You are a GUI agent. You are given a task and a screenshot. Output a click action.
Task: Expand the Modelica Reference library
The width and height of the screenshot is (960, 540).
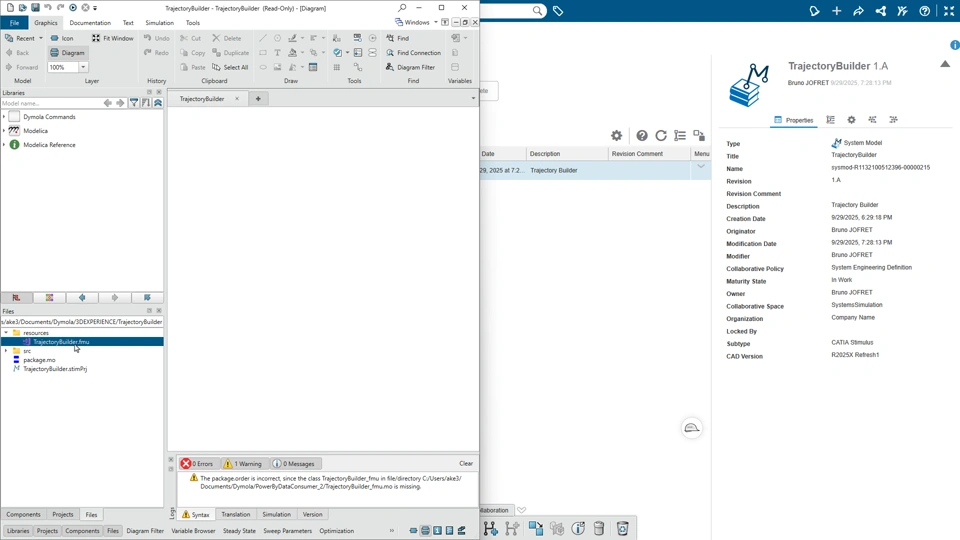(x=4, y=144)
